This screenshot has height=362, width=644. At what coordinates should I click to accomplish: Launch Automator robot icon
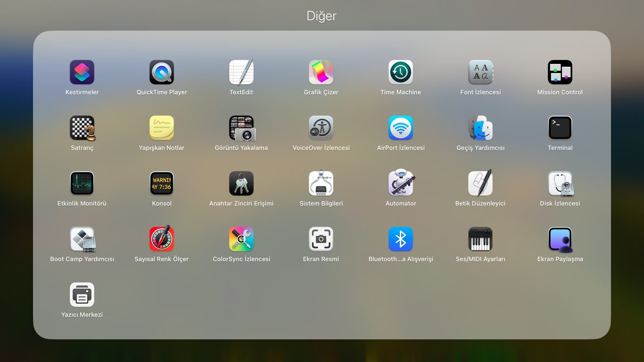pos(401,184)
